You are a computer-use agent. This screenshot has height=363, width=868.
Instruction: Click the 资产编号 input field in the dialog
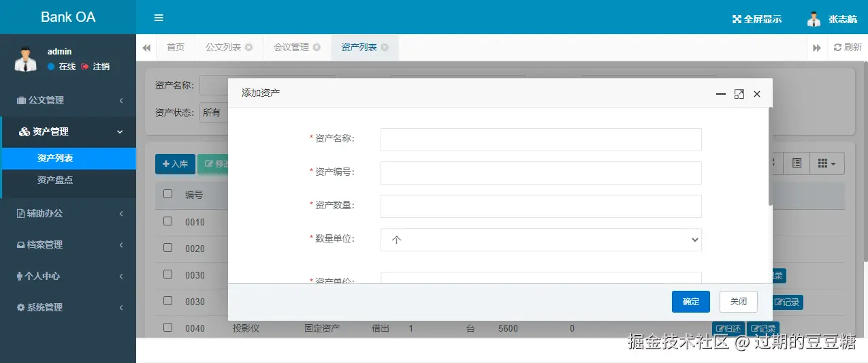(541, 173)
